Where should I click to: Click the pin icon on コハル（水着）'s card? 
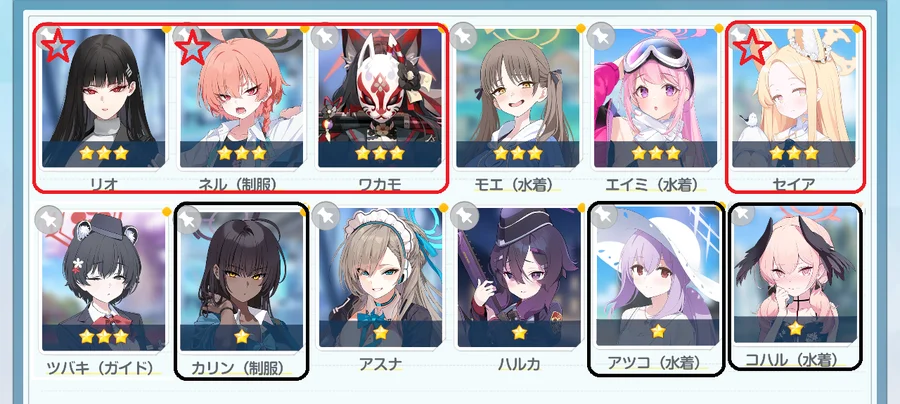742,215
